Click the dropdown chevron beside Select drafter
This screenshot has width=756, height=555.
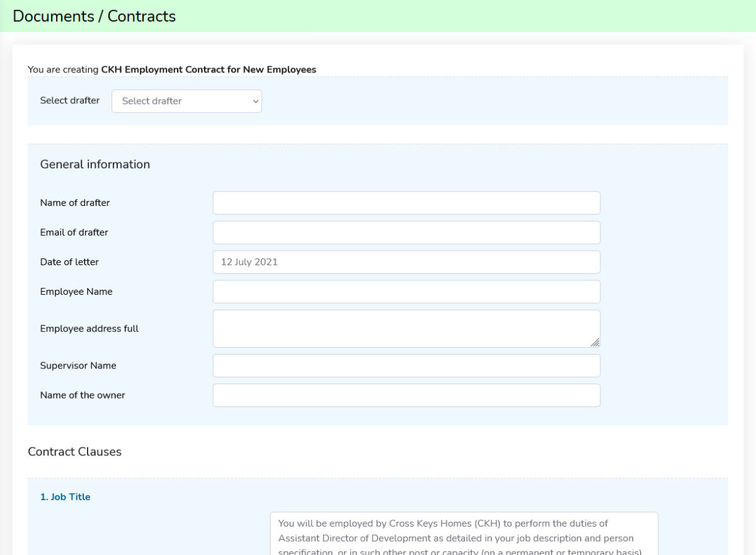(x=255, y=101)
